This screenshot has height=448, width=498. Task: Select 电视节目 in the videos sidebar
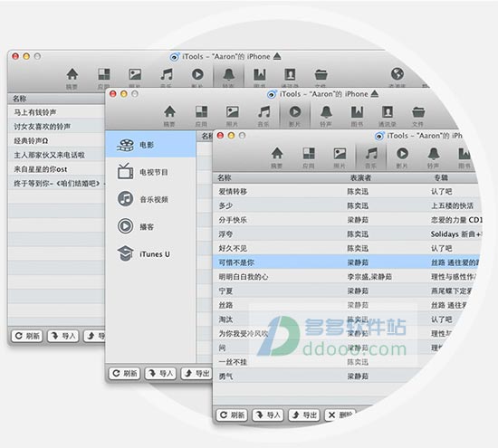[x=150, y=172]
